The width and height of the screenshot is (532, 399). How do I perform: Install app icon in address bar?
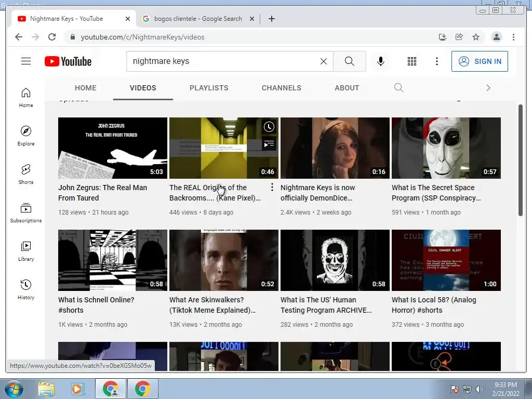[443, 37]
